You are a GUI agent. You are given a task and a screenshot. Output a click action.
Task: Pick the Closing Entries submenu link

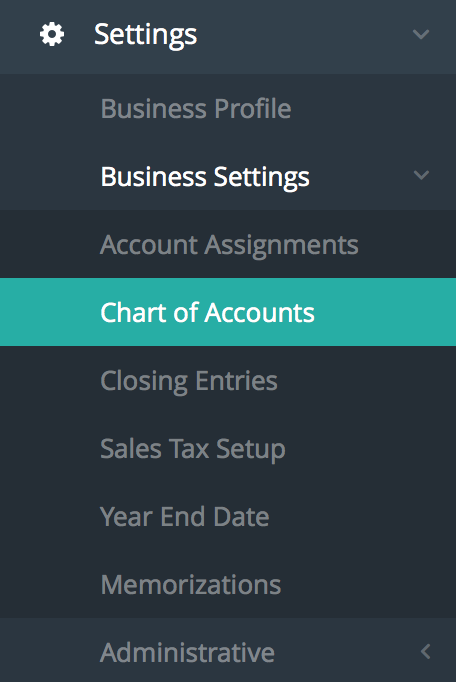click(189, 381)
